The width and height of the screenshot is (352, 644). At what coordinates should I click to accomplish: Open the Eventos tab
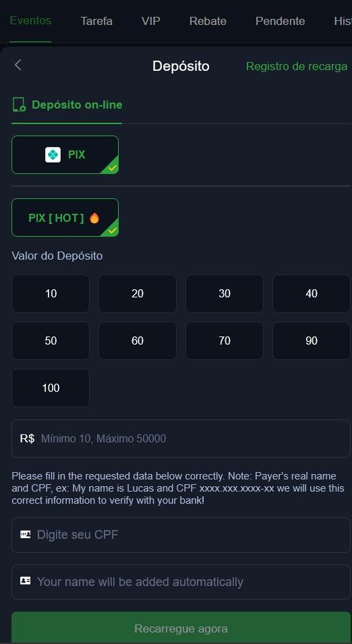pos(30,20)
